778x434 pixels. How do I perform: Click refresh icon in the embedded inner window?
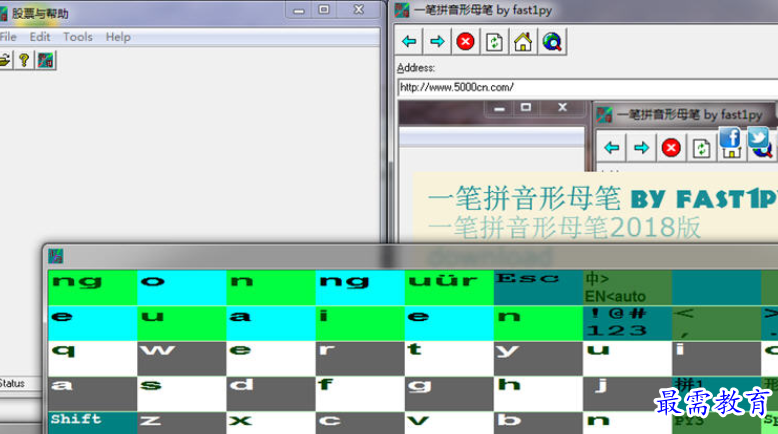click(x=701, y=148)
